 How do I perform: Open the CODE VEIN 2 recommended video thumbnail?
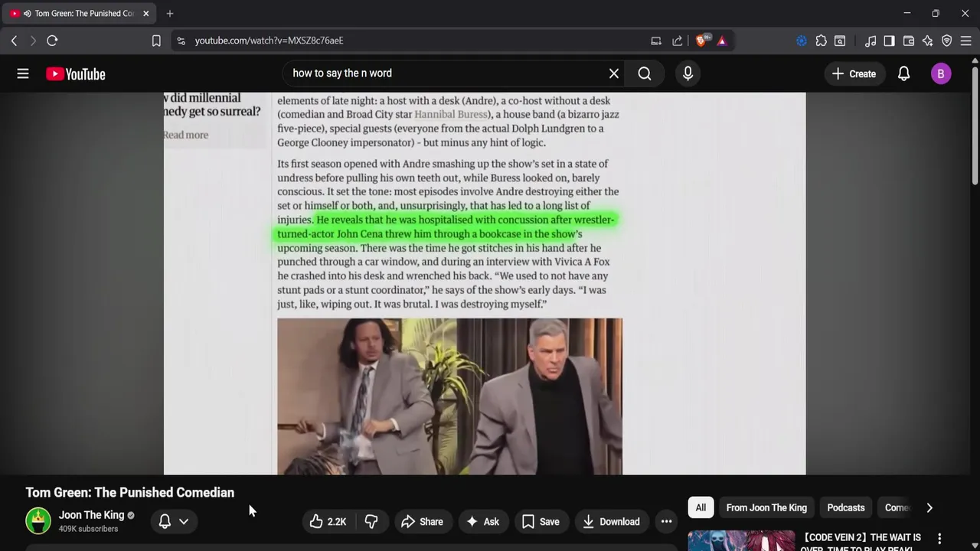tap(741, 540)
